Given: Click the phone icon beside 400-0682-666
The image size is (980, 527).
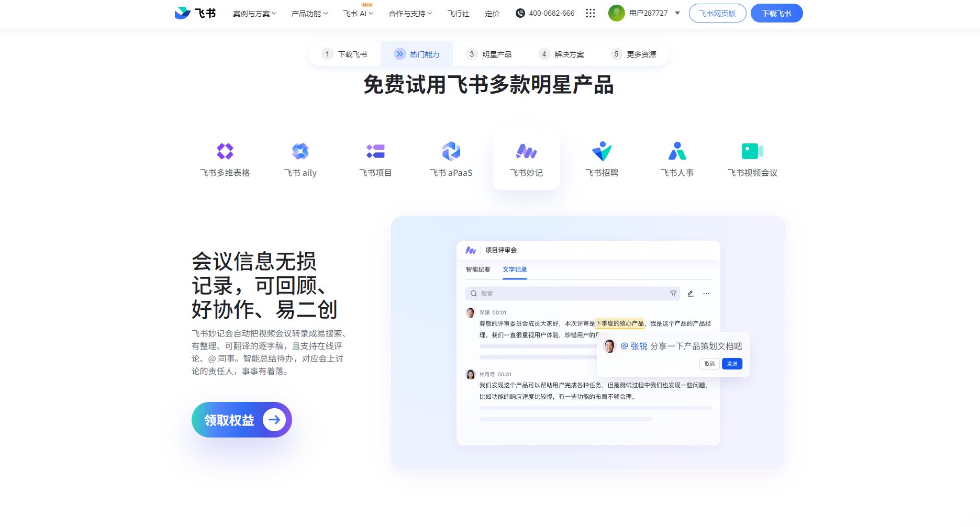Looking at the screenshot, I should pos(520,13).
